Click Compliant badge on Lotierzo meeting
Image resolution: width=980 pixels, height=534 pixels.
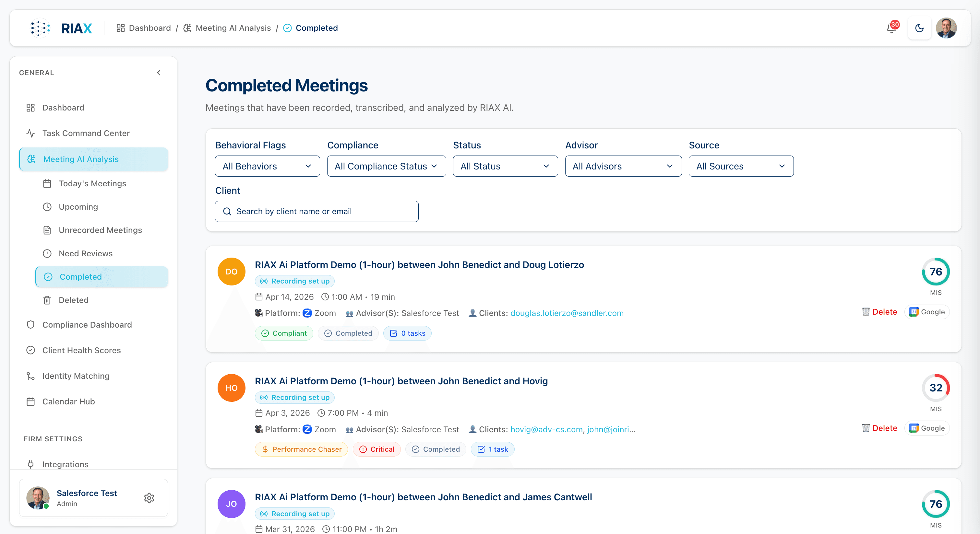[x=284, y=333]
